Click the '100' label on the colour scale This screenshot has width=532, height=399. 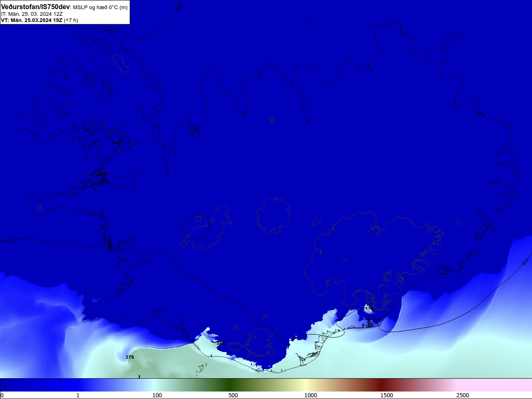157,395
